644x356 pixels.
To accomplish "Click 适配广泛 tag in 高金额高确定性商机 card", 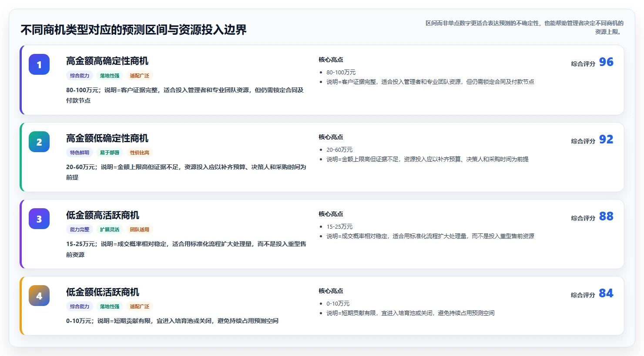I will click(x=140, y=76).
